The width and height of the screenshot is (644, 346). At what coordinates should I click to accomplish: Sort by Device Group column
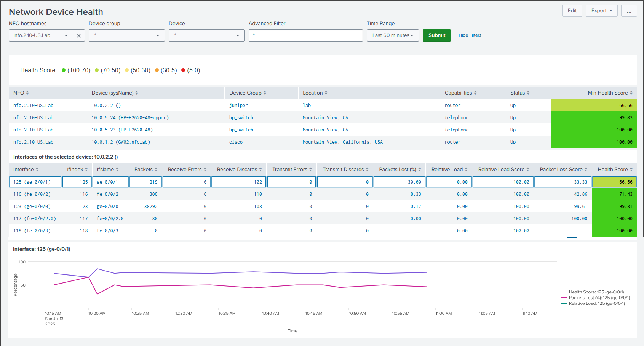tap(248, 93)
